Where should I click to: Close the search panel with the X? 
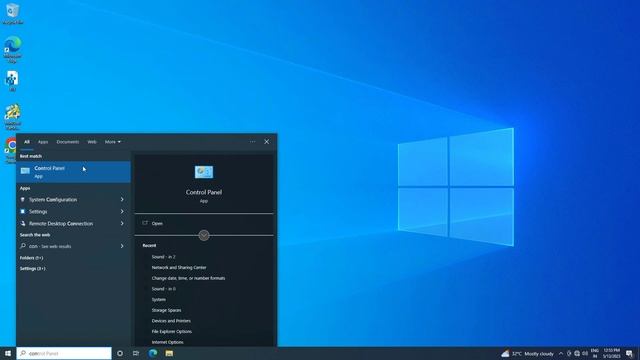coord(267,142)
